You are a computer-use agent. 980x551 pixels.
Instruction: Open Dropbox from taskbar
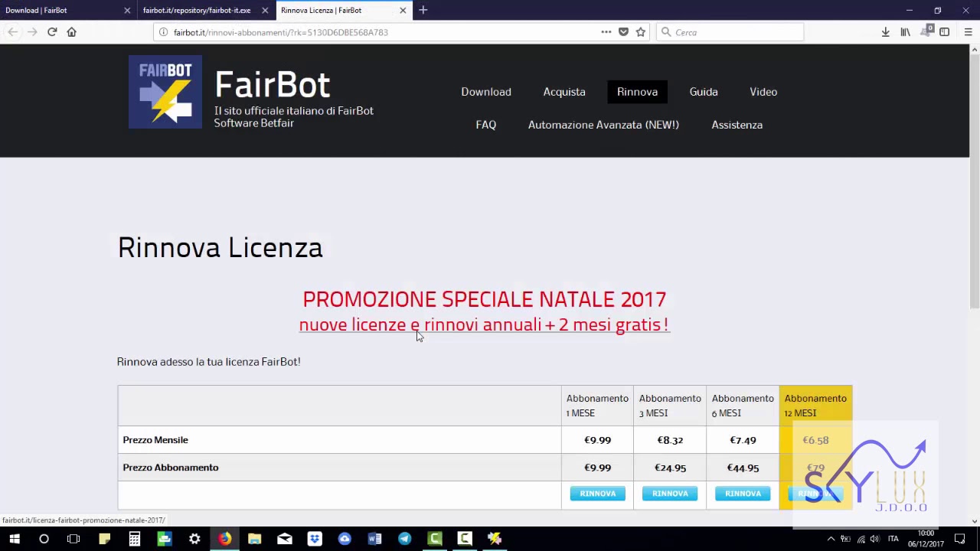(315, 539)
